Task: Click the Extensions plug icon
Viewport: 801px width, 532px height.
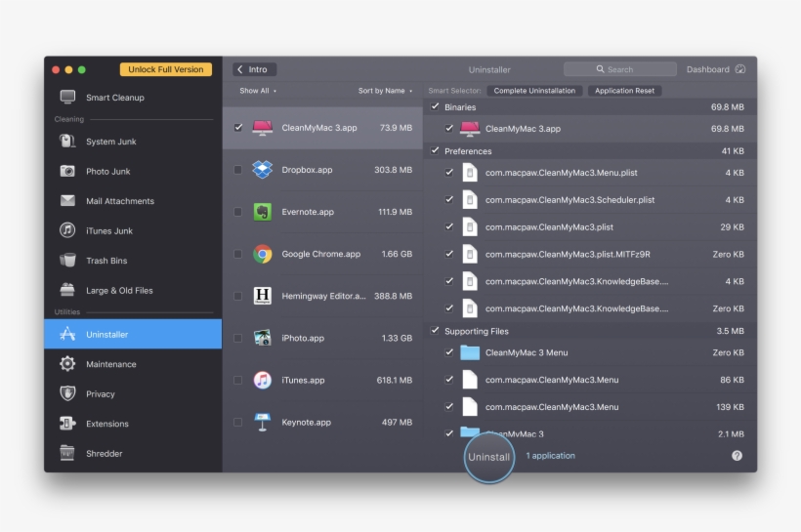Action: point(67,424)
